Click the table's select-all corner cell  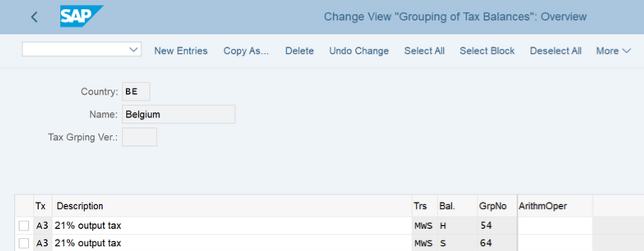click(24, 206)
